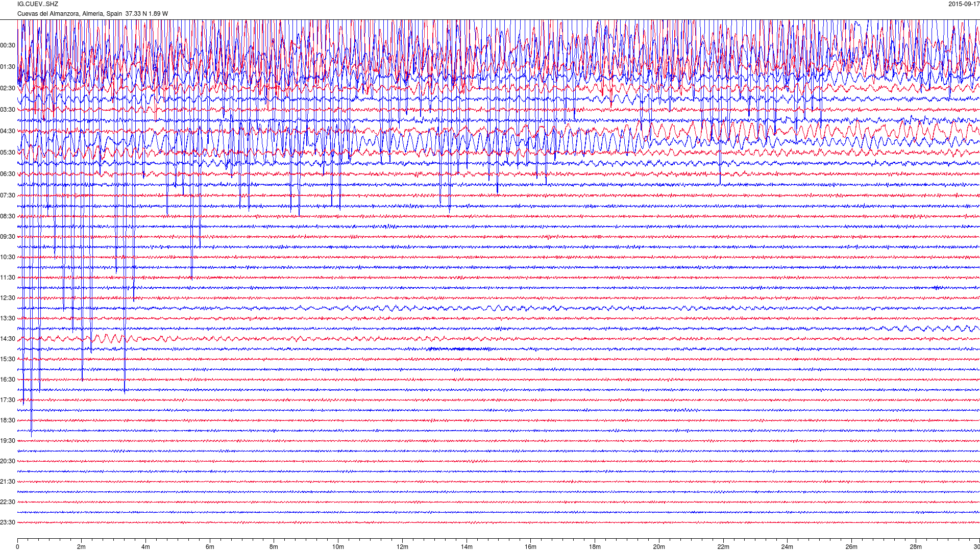This screenshot has height=551, width=980.
Task: Select the 15:30 time row label
Action: pos(8,359)
